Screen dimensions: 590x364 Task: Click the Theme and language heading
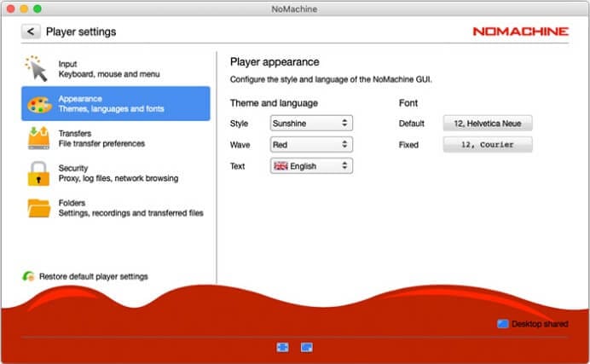pos(274,103)
